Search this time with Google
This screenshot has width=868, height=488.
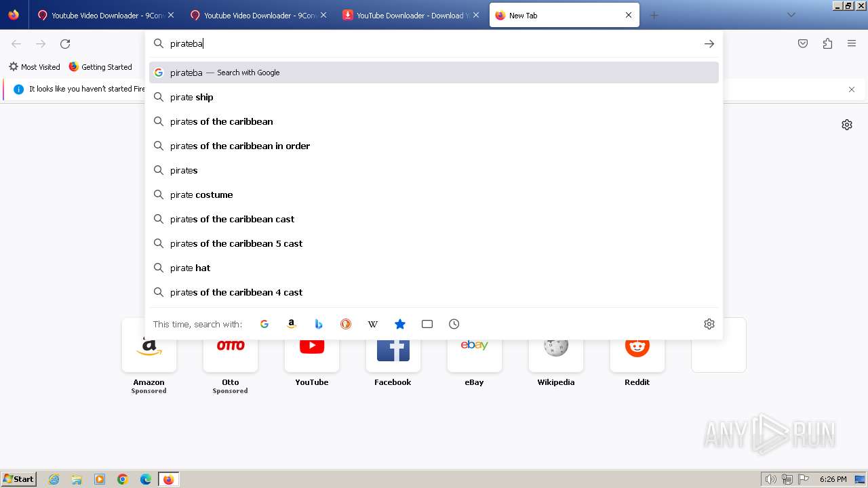[x=264, y=324]
